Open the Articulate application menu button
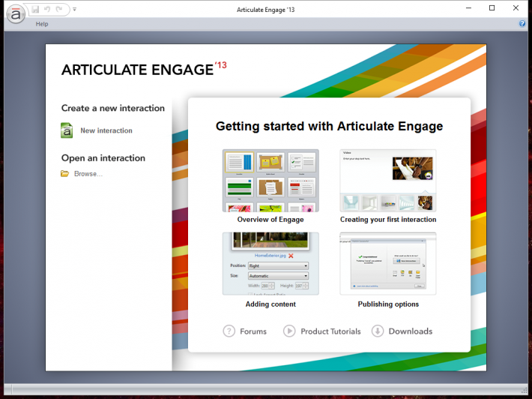 pos(16,14)
